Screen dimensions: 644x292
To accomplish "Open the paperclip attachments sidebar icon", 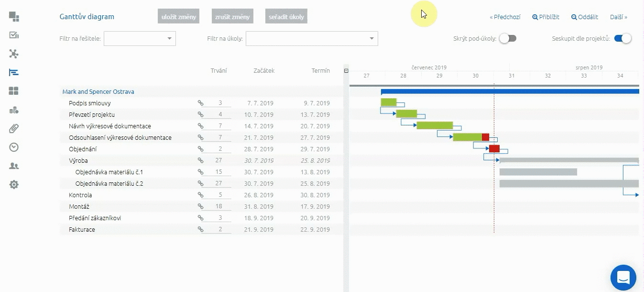I will point(14,128).
